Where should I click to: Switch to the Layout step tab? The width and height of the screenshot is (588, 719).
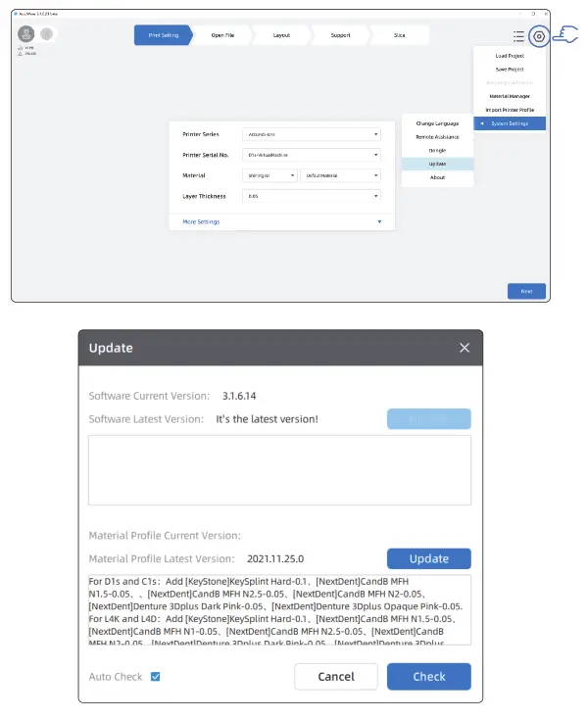pyautogui.click(x=281, y=35)
